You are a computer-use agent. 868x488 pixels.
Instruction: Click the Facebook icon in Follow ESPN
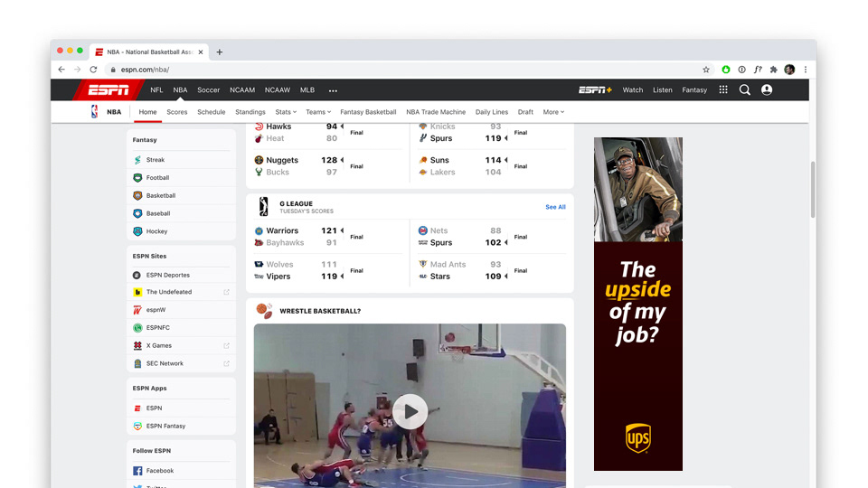(137, 471)
